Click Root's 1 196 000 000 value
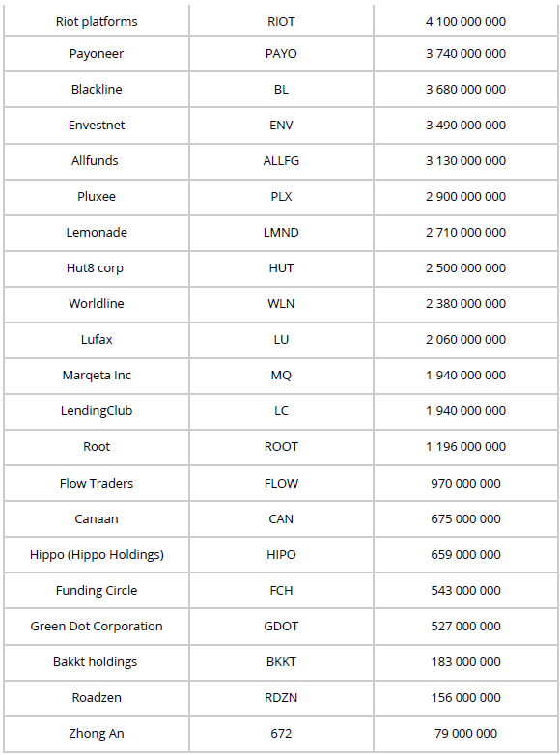Image resolution: width=560 pixels, height=755 pixels. click(x=465, y=447)
